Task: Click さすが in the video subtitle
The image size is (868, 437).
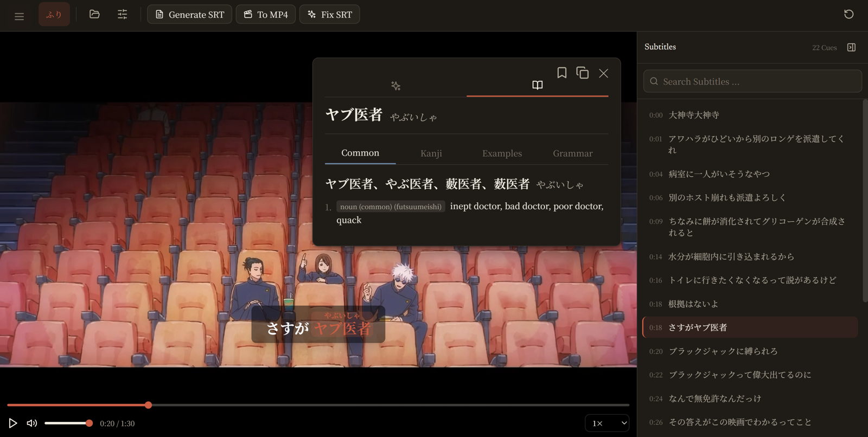Action: pos(288,328)
